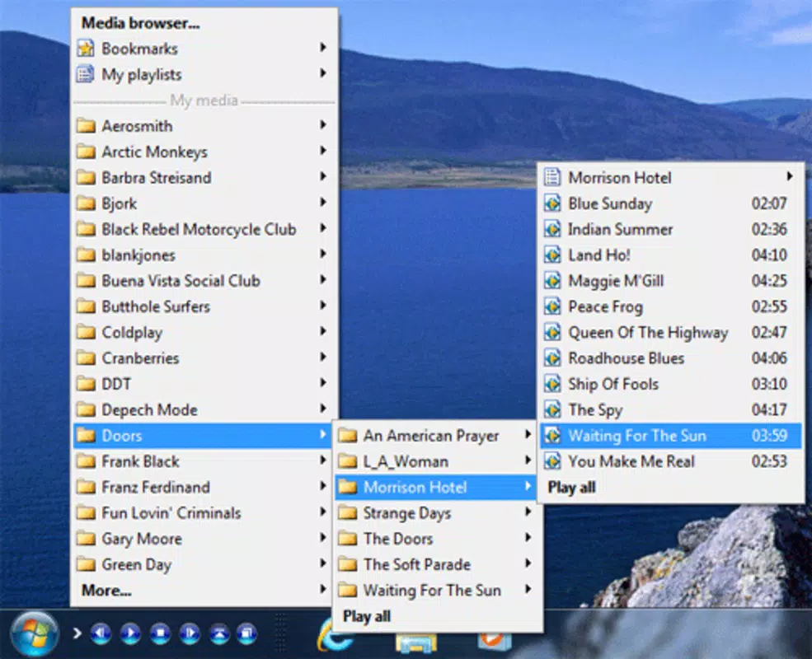Expand The Doors album arrow
The image size is (812, 659).
[528, 537]
